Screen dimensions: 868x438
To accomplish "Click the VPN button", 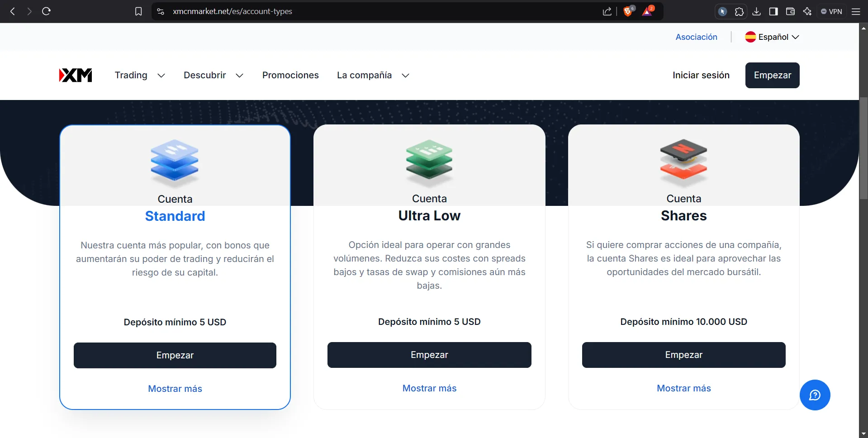I will (x=831, y=11).
